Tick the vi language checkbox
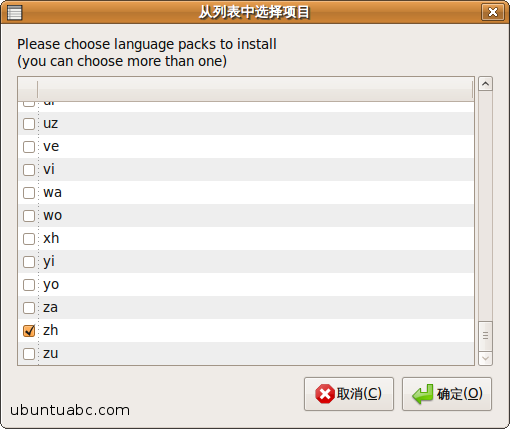Screen dimensions: 510x429 [29, 170]
